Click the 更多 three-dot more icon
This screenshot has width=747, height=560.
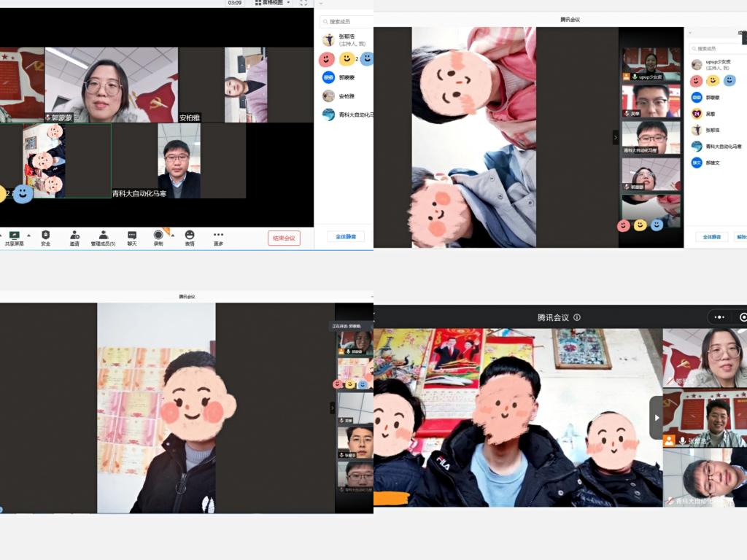pos(218,235)
